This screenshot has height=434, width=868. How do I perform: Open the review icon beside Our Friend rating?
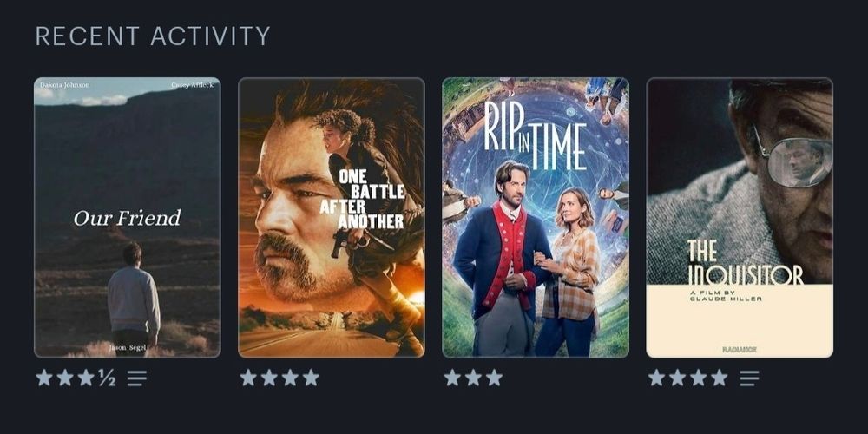(137, 378)
